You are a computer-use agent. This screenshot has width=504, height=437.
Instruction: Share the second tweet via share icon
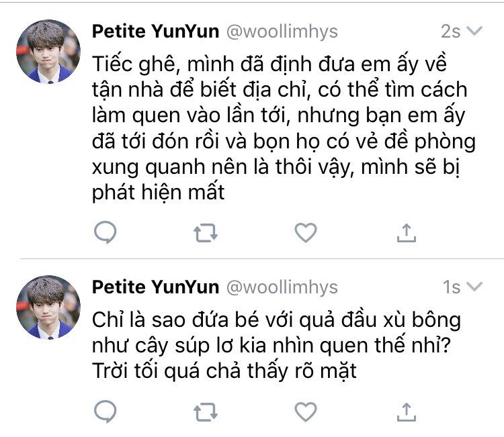pos(407,411)
